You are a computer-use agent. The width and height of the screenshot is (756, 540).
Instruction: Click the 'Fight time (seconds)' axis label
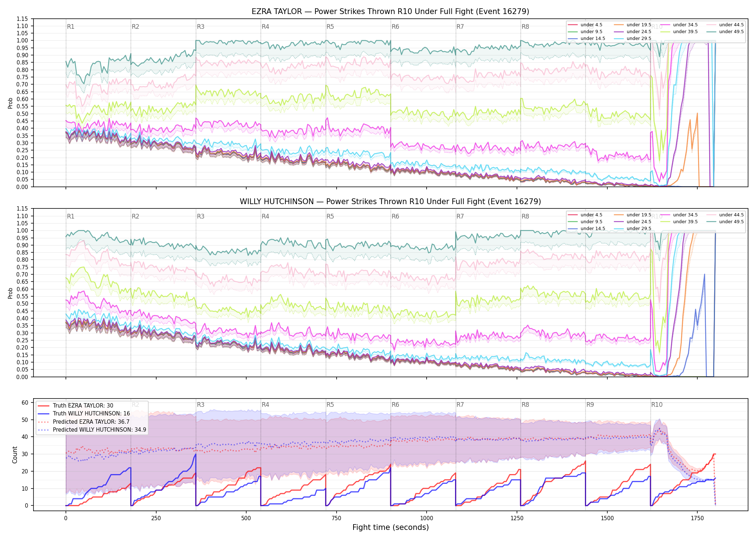point(391,527)
